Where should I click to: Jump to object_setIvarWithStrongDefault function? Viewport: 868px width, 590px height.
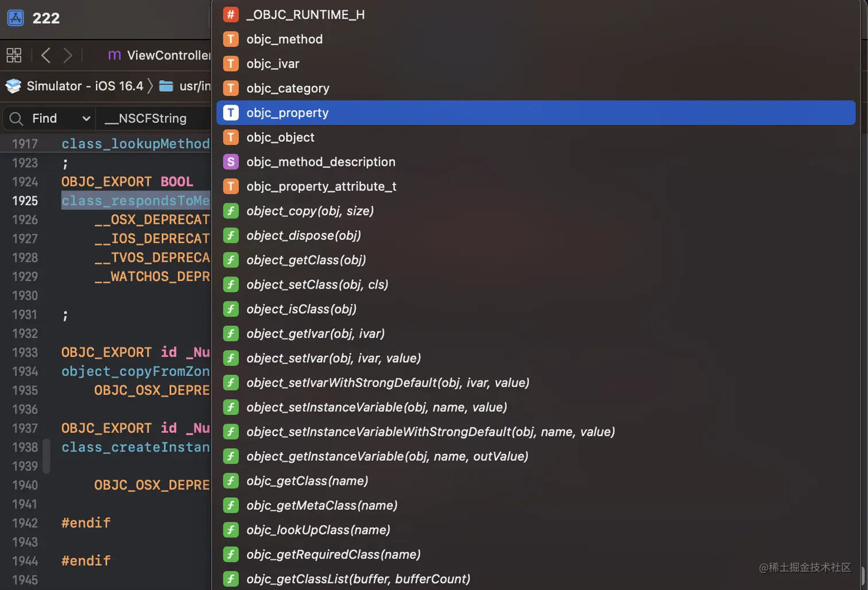point(536,383)
